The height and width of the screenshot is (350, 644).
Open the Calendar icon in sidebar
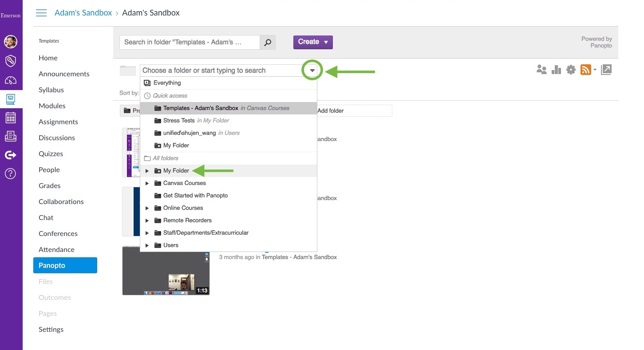pos(11,118)
